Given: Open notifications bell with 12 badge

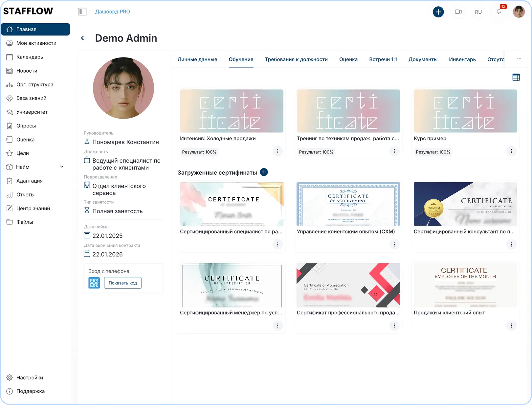Looking at the screenshot, I should (499, 11).
